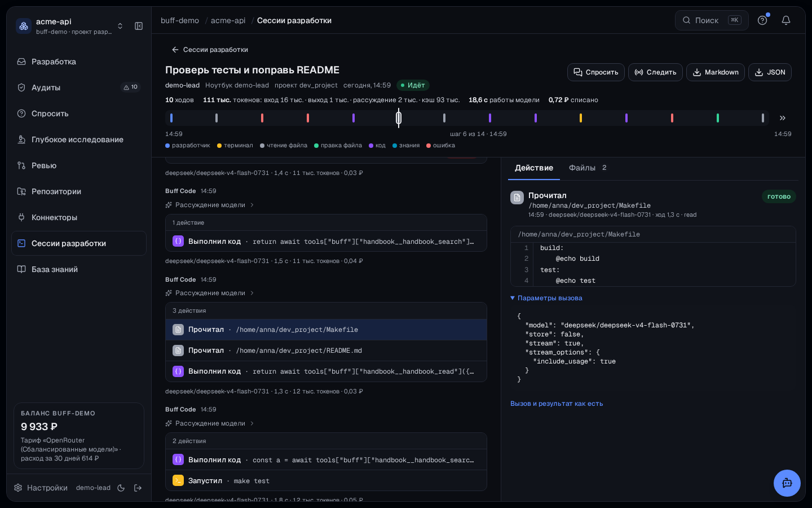Select Прочитал Makefile action row
Viewport: 812px width, 508px height.
(326, 330)
